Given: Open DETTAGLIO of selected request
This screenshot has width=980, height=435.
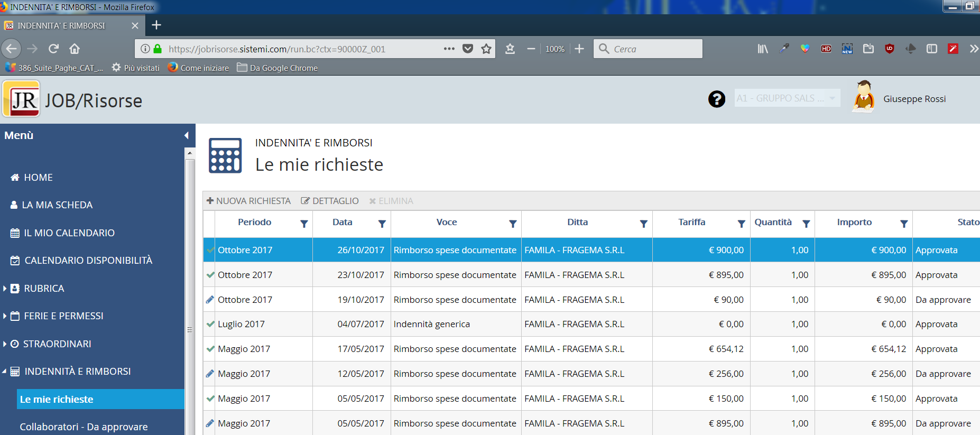Looking at the screenshot, I should coord(330,201).
